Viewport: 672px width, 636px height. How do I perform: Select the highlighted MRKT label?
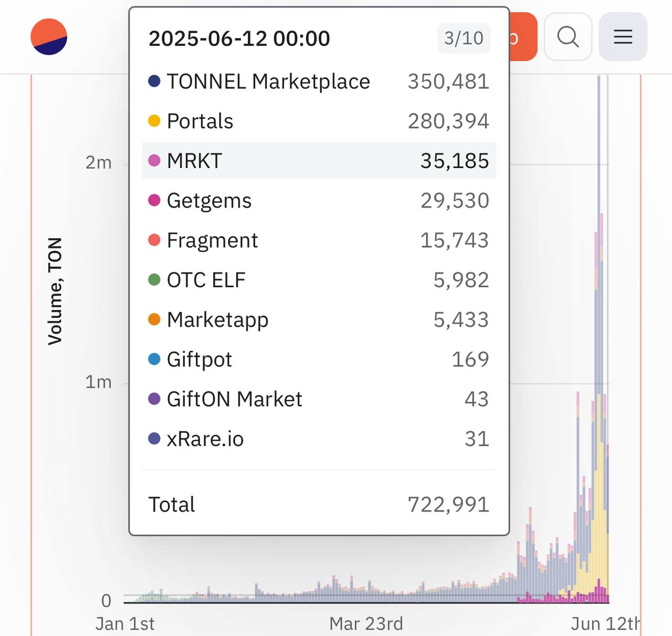pos(194,161)
